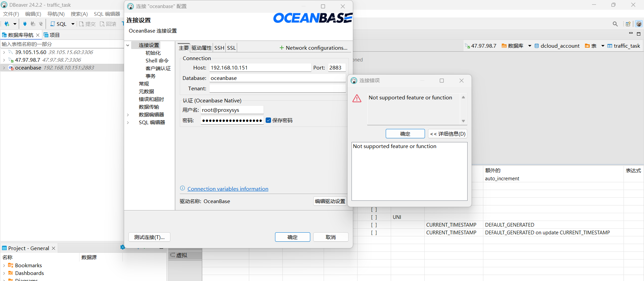The width and height of the screenshot is (644, 281).
Task: Switch to the 项目 tab
Action: [x=52, y=35]
